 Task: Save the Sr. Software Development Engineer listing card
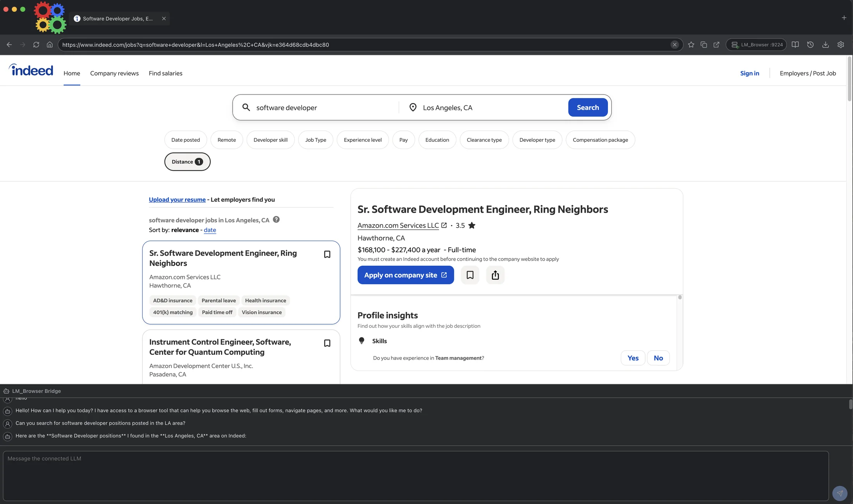tap(327, 255)
